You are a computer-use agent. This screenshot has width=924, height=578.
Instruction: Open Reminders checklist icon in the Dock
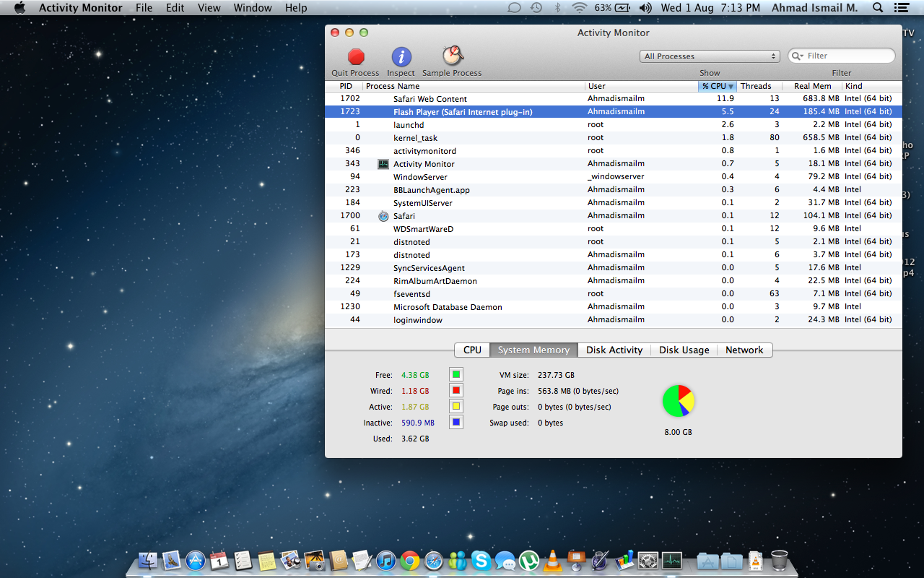(x=243, y=560)
